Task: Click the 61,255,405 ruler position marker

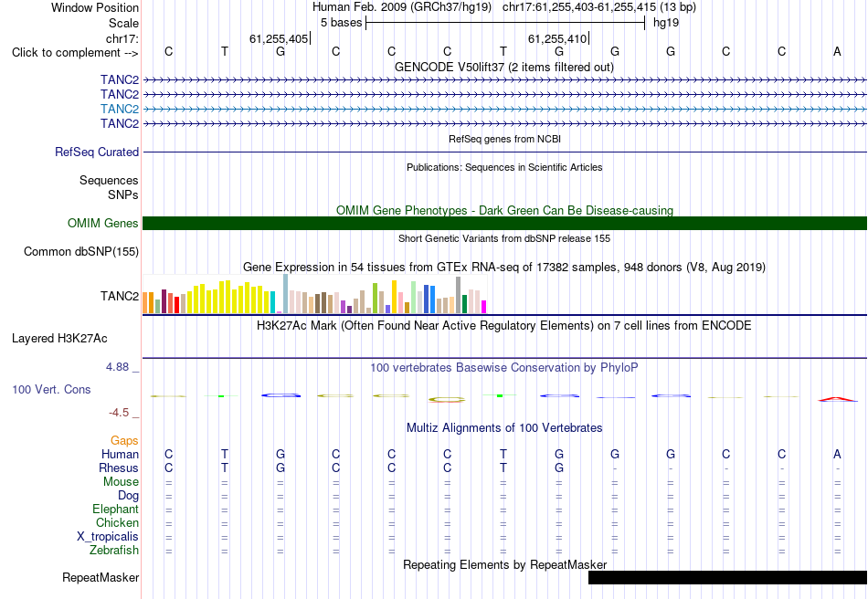Action: (279, 38)
